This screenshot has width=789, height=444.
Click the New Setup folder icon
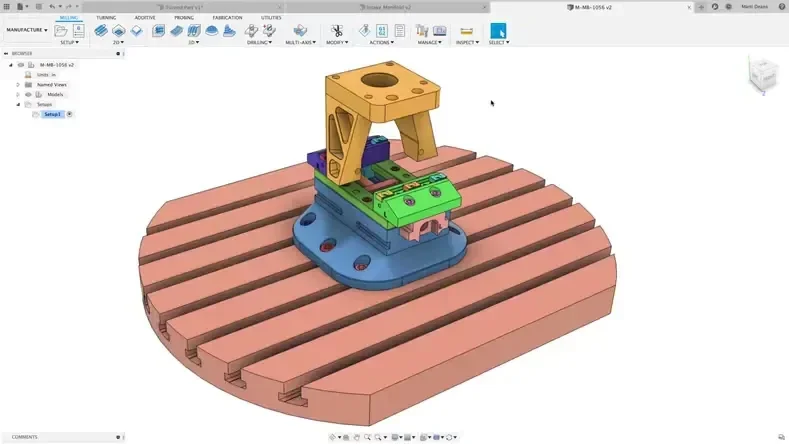(x=61, y=31)
